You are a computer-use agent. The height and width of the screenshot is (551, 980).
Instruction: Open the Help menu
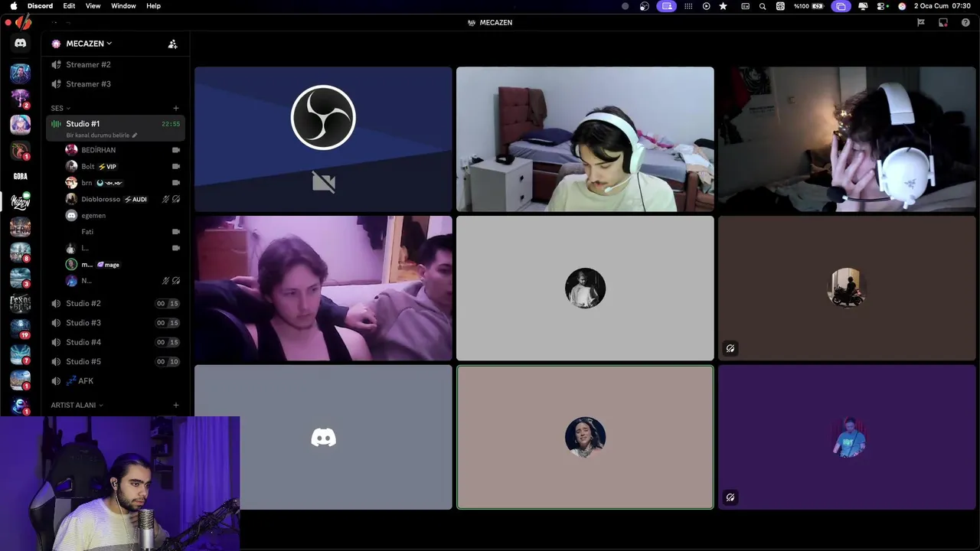click(153, 5)
